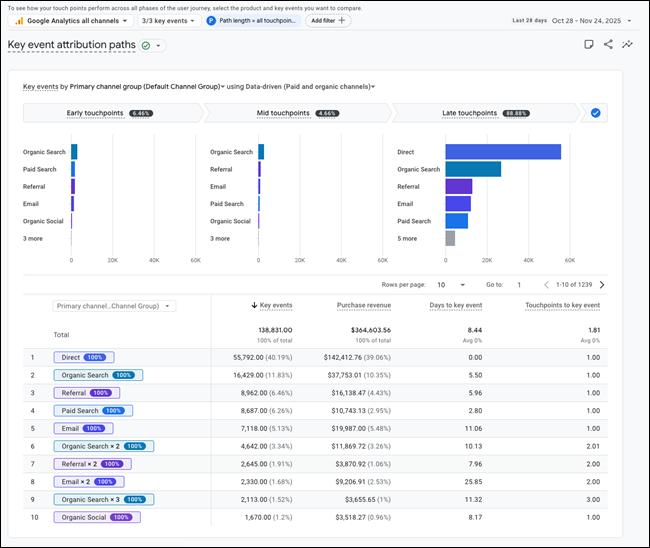
Task: Click the Paid Search 100% path chip
Action: coord(93,411)
